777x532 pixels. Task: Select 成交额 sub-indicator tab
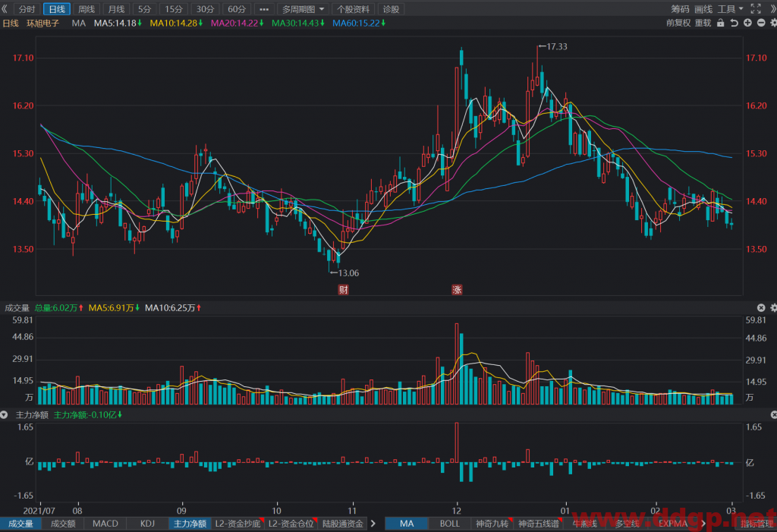pos(63,524)
